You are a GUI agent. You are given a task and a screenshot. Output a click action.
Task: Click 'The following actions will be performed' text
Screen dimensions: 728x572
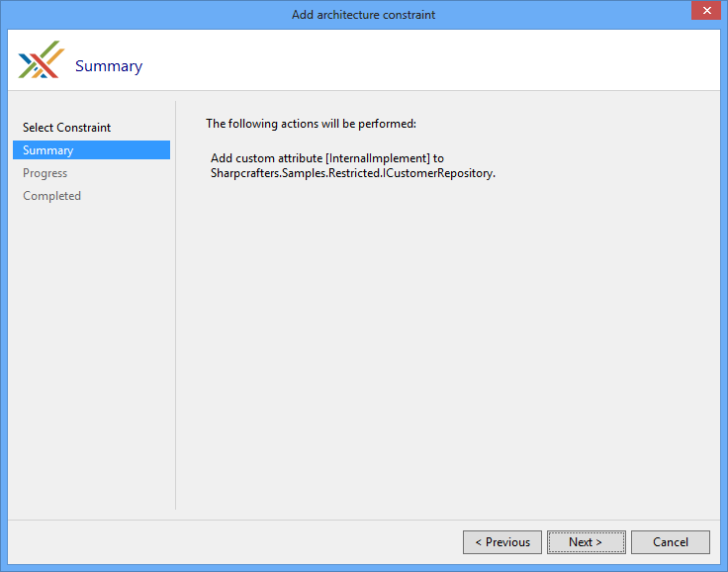[311, 124]
